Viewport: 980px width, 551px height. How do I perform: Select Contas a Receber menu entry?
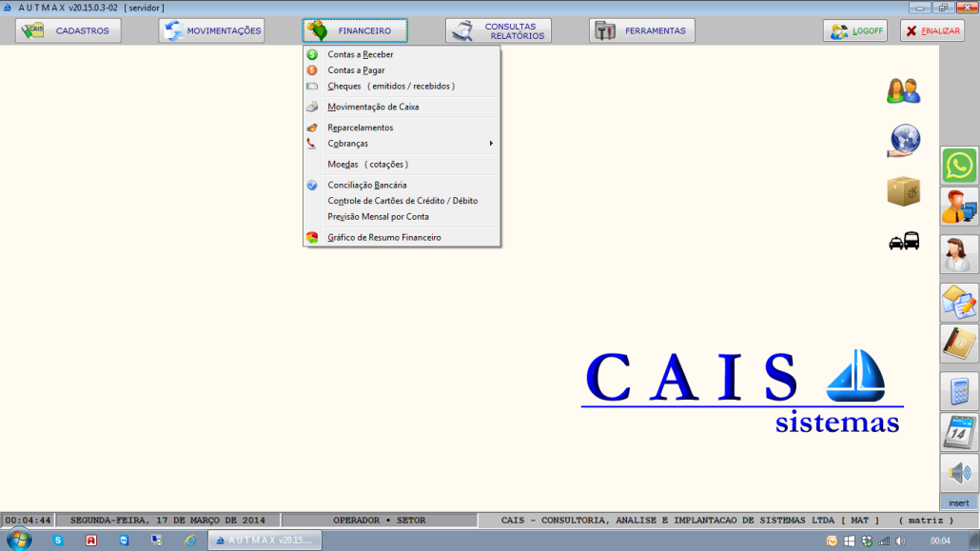coord(402,54)
